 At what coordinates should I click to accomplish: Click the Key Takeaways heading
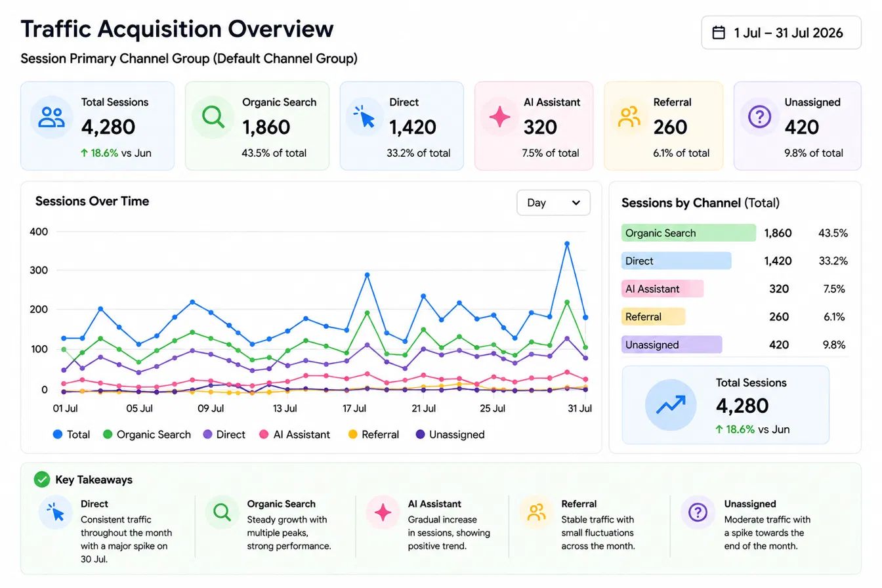pyautogui.click(x=94, y=480)
